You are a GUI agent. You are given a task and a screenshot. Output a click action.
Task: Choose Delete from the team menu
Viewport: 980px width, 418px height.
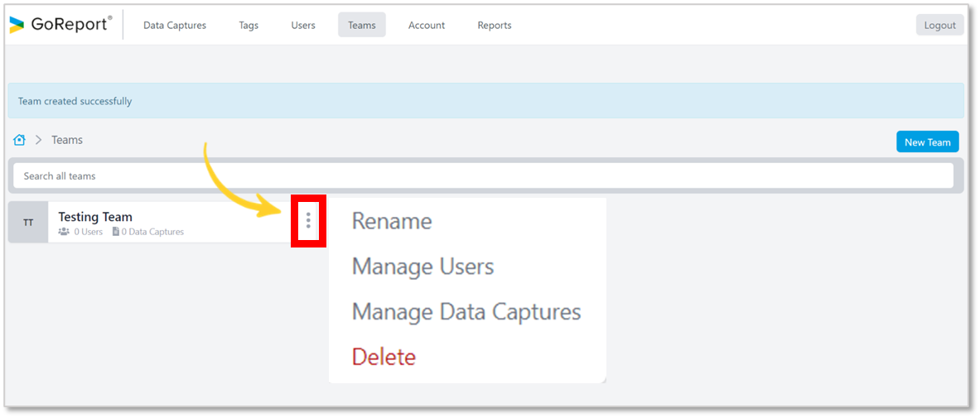384,357
